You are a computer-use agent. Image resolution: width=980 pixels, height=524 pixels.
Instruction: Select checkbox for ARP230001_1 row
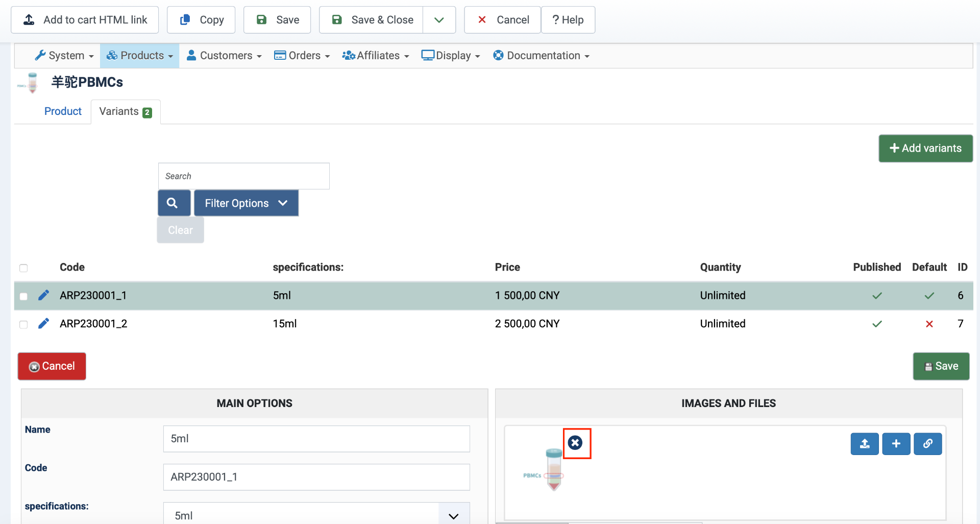(x=23, y=296)
